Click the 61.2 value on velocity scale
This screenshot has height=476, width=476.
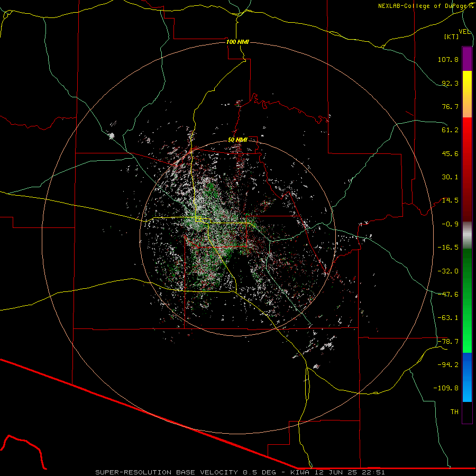(450, 130)
